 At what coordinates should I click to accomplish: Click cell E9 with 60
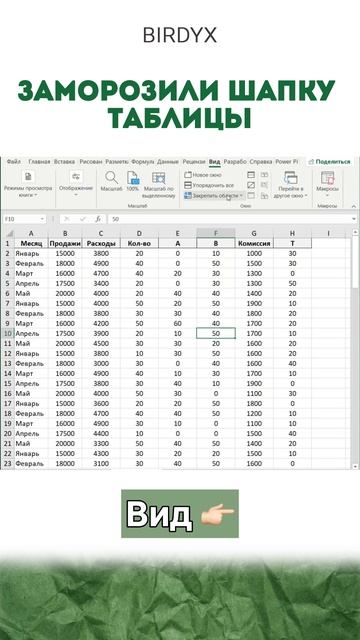point(178,324)
